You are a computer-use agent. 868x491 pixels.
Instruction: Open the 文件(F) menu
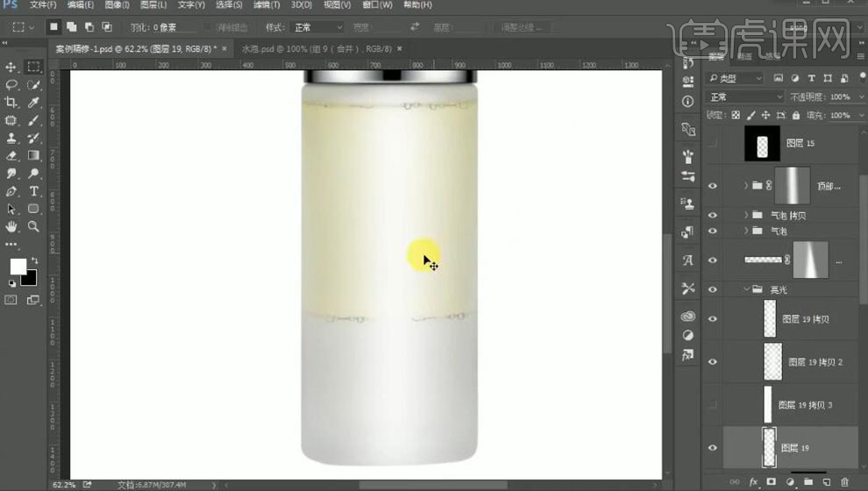point(43,5)
